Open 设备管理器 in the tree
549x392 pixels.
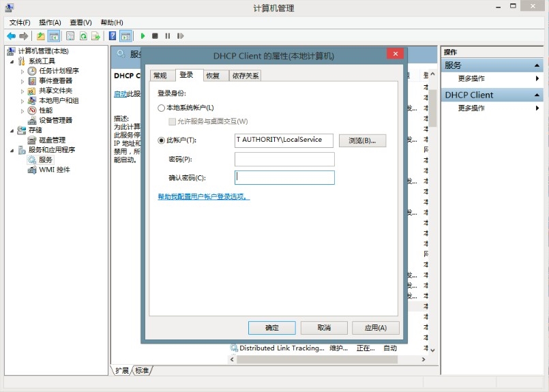[55, 120]
